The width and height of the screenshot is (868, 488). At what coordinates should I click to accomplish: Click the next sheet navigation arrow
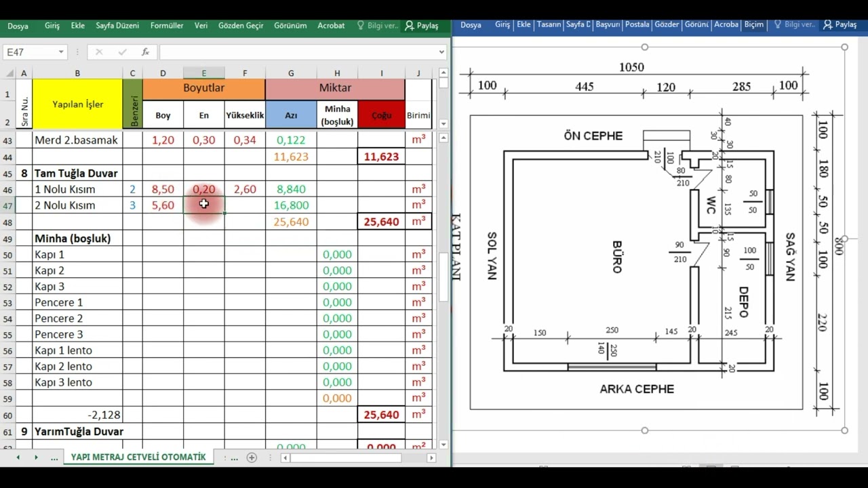coord(36,457)
